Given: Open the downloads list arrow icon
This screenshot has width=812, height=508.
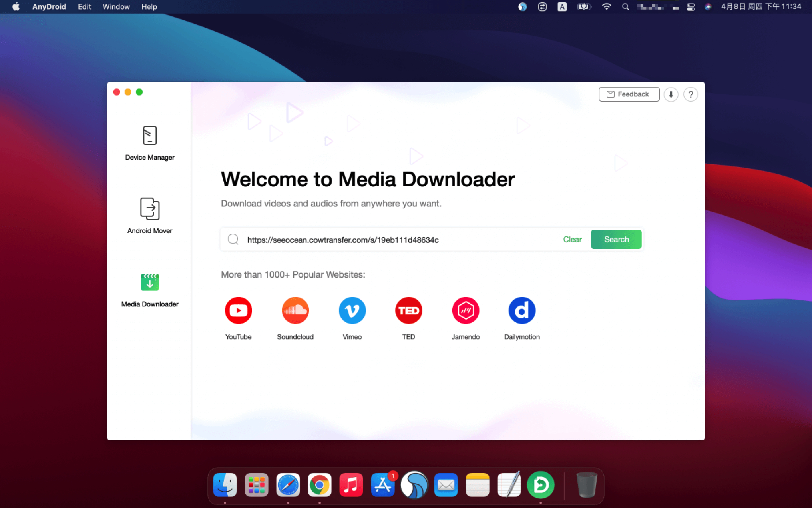Looking at the screenshot, I should tap(671, 94).
